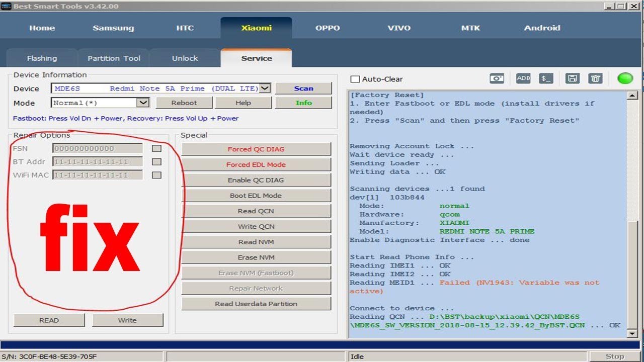Click the log panel scrollbar thumb
This screenshot has height=362, width=644.
pyautogui.click(x=633, y=274)
